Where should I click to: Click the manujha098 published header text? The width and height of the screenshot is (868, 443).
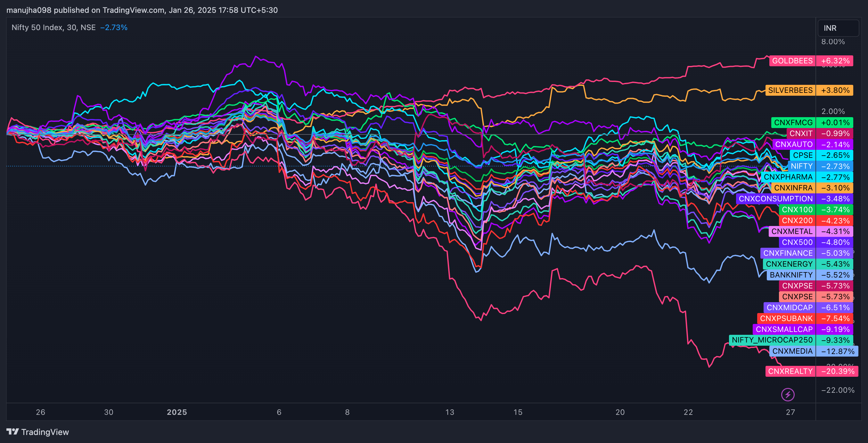pos(142,10)
